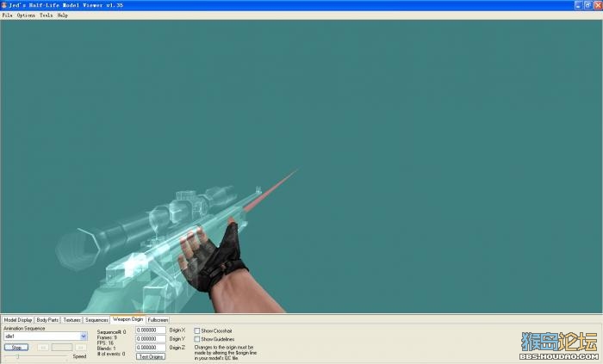This screenshot has height=364, width=603.
Task: Click the previous frame button
Action: click(x=43, y=348)
